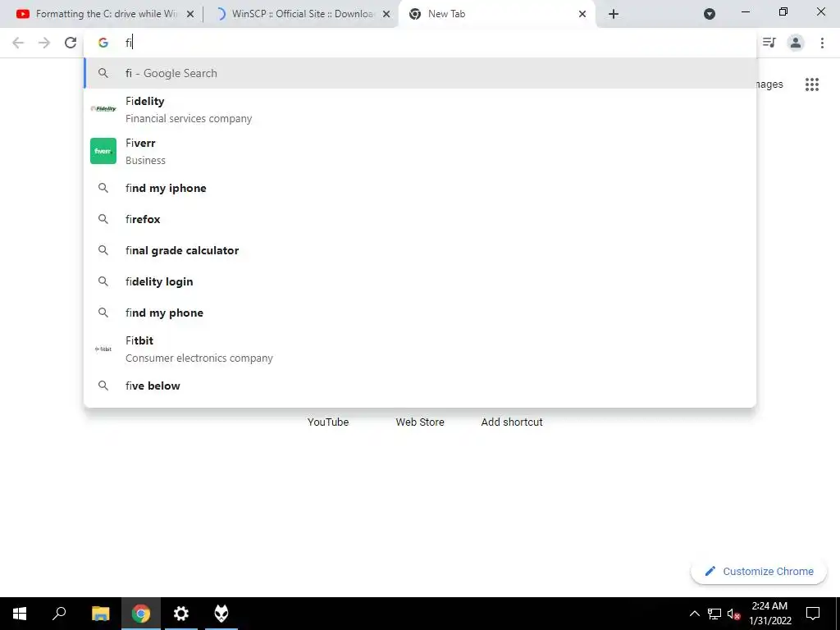
Task: Click the Add shortcut tile
Action: 512,422
